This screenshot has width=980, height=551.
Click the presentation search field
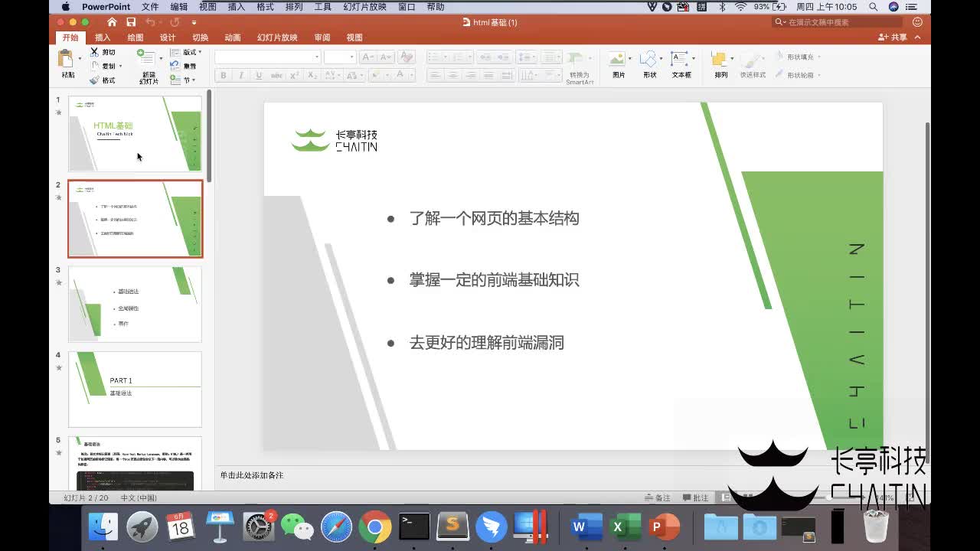point(838,22)
